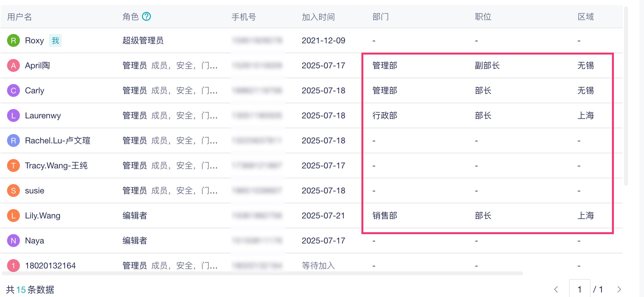Click Naya's purple N avatar

[x=13, y=241]
